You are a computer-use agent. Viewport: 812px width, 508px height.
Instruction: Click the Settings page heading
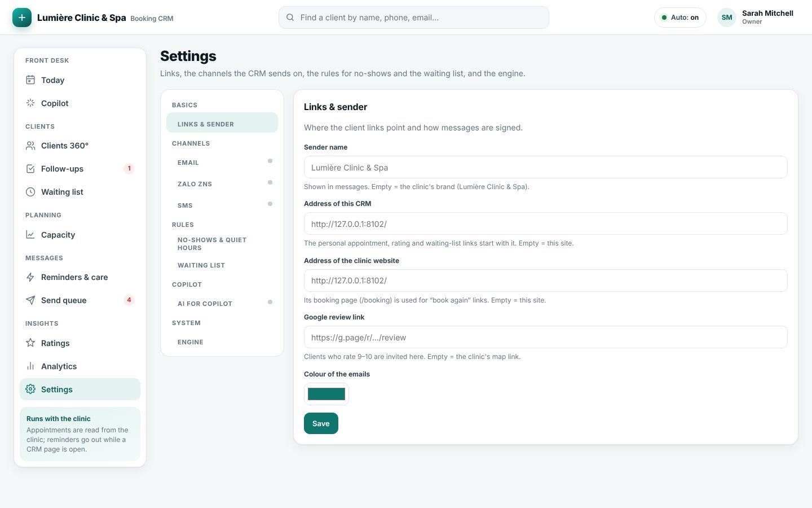pos(188,56)
